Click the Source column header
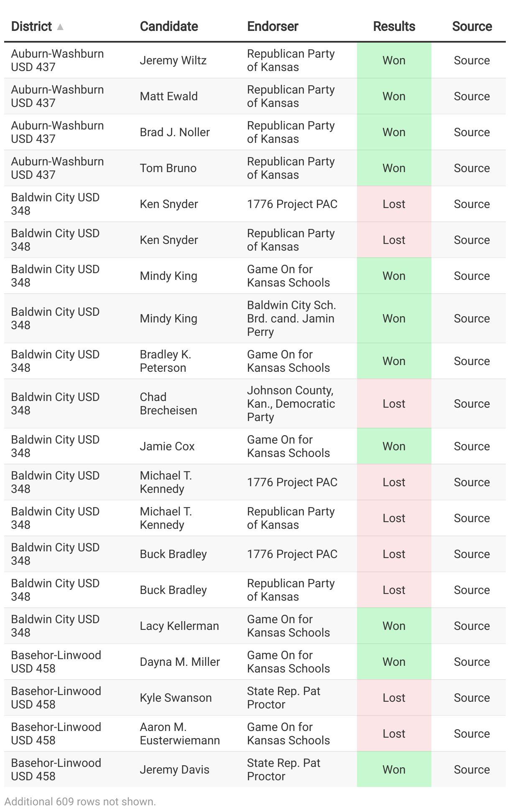Screen dimensions: 510x812 coord(472,26)
